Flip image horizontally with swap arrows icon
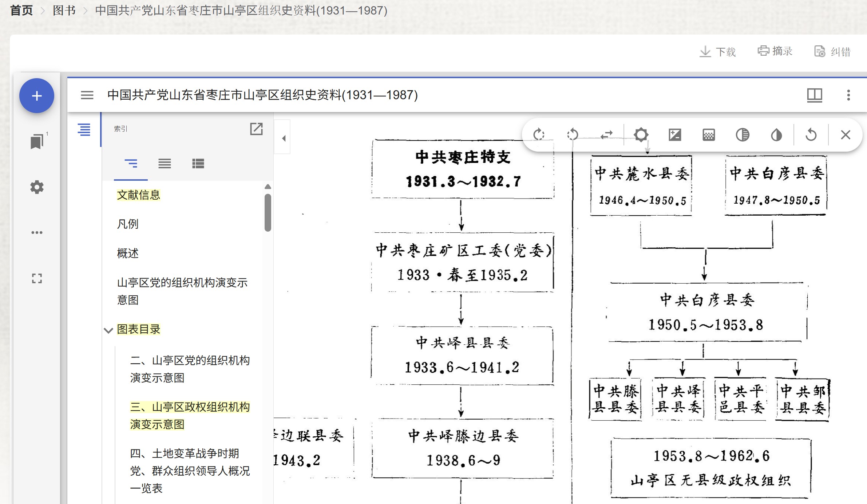Viewport: 867px width, 504px height. tap(606, 135)
